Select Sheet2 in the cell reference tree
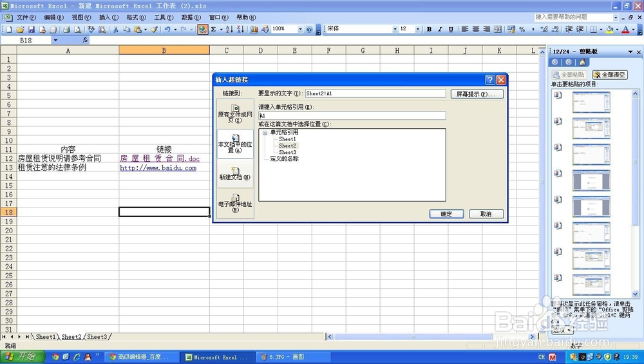The width and height of the screenshot is (644, 364). [x=287, y=146]
